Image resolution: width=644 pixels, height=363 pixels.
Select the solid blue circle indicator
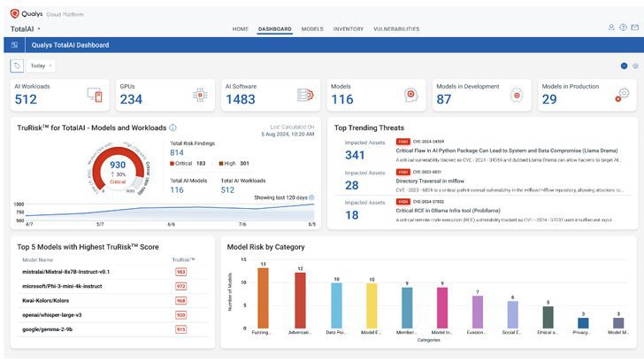[624, 66]
